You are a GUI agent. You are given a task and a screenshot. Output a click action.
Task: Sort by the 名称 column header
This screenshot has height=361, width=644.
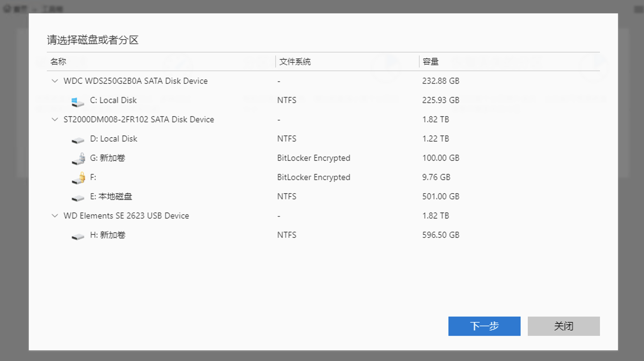(x=58, y=62)
